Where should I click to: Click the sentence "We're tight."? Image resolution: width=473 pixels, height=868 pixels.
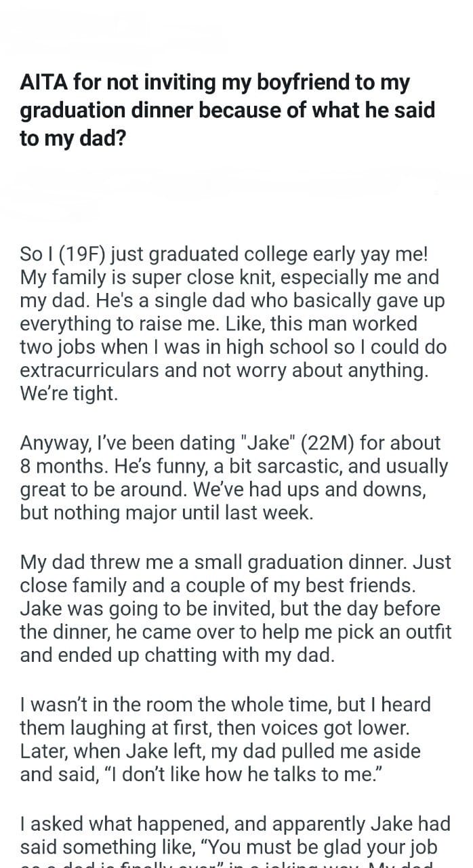pos(69,394)
